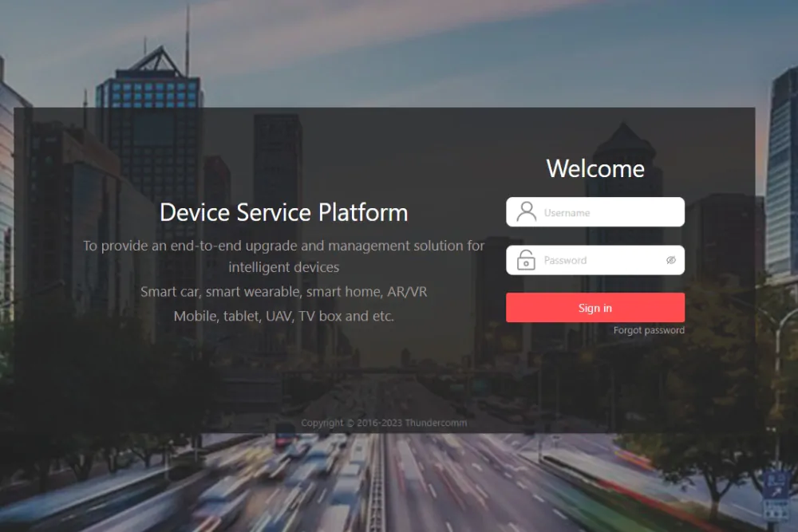Click the 'Smart car, smart wearable' text line
The width and height of the screenshot is (798, 532).
[283, 292]
